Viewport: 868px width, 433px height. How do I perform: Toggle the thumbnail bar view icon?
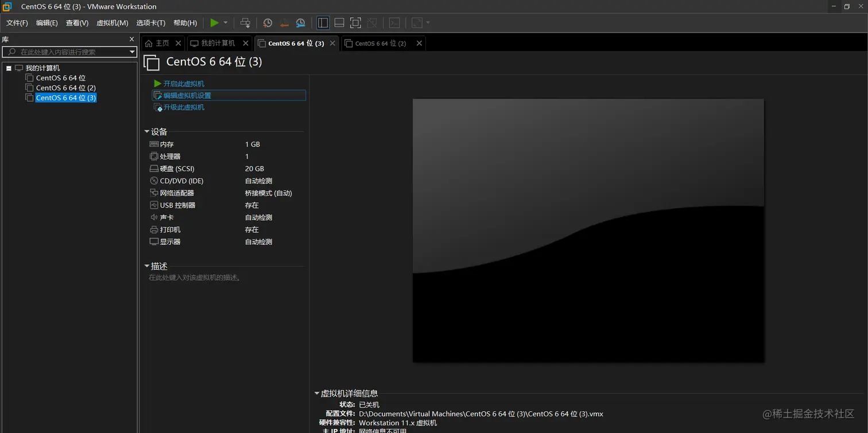click(339, 23)
